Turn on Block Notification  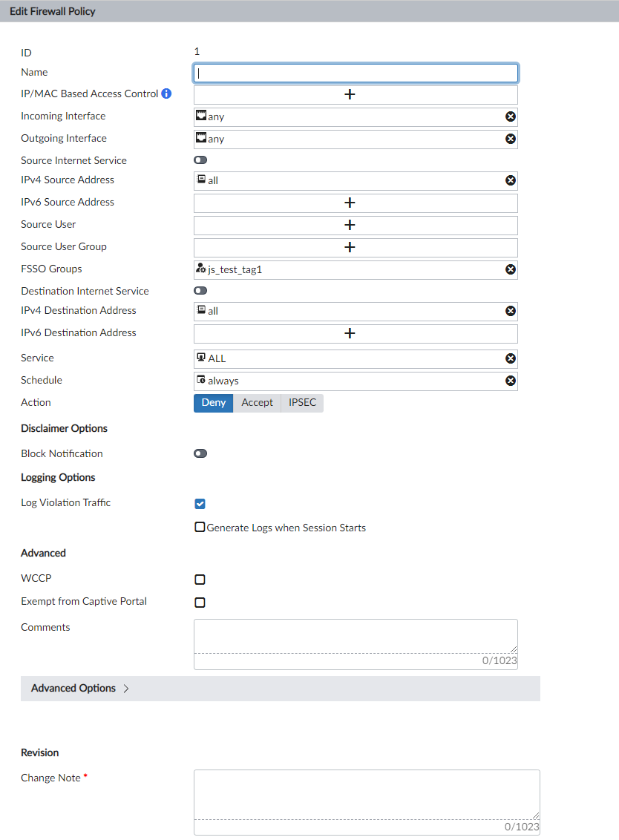[200, 453]
